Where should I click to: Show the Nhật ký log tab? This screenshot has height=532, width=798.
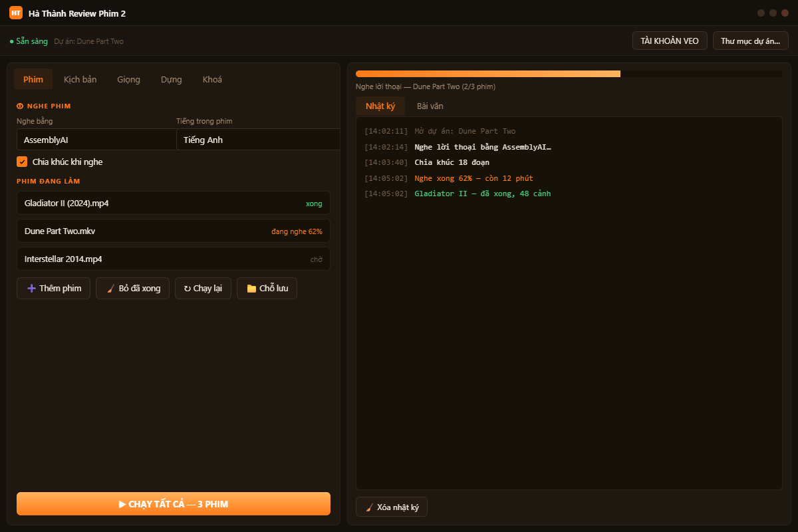point(380,106)
